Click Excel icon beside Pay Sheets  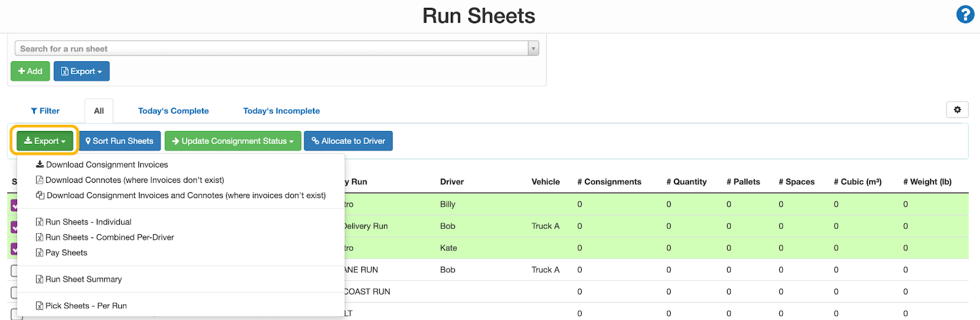(40, 253)
